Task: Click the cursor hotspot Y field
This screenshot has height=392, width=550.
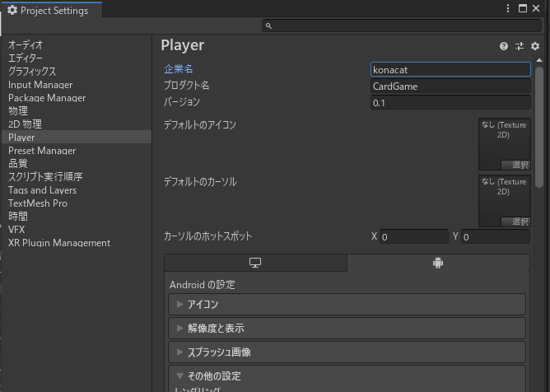Action: click(x=496, y=237)
